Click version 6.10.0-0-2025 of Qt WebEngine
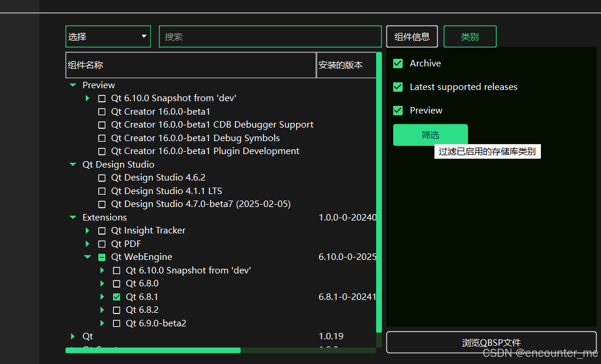601x364 pixels. pyautogui.click(x=347, y=257)
